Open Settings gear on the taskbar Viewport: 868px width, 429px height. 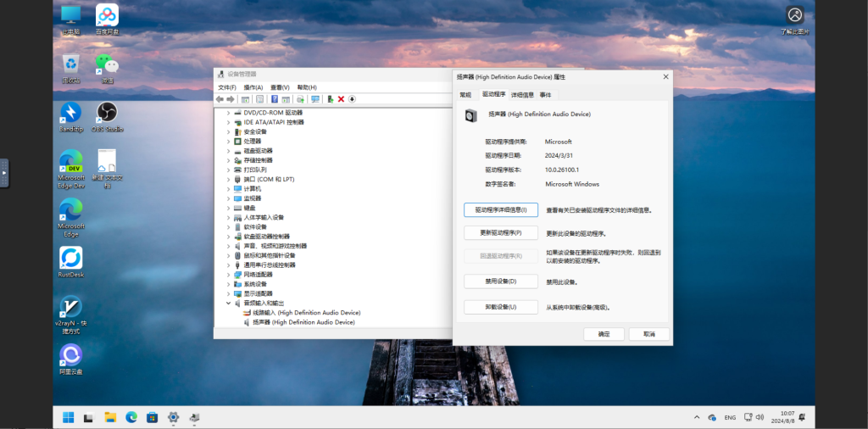[x=173, y=417]
